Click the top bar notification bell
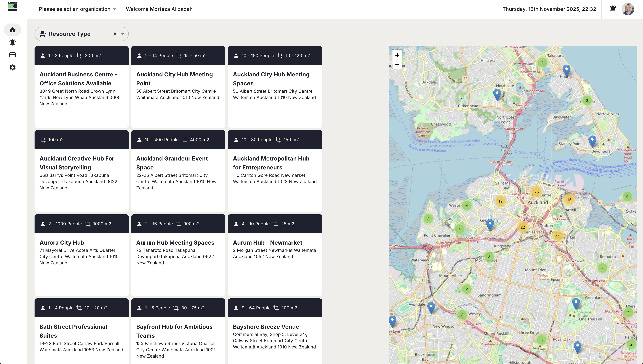 [x=613, y=9]
